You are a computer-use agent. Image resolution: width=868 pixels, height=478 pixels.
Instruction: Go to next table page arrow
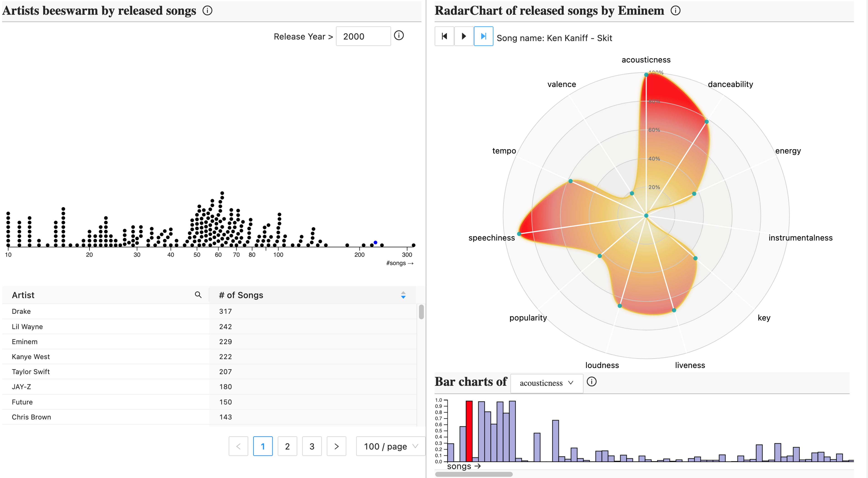coord(336,446)
